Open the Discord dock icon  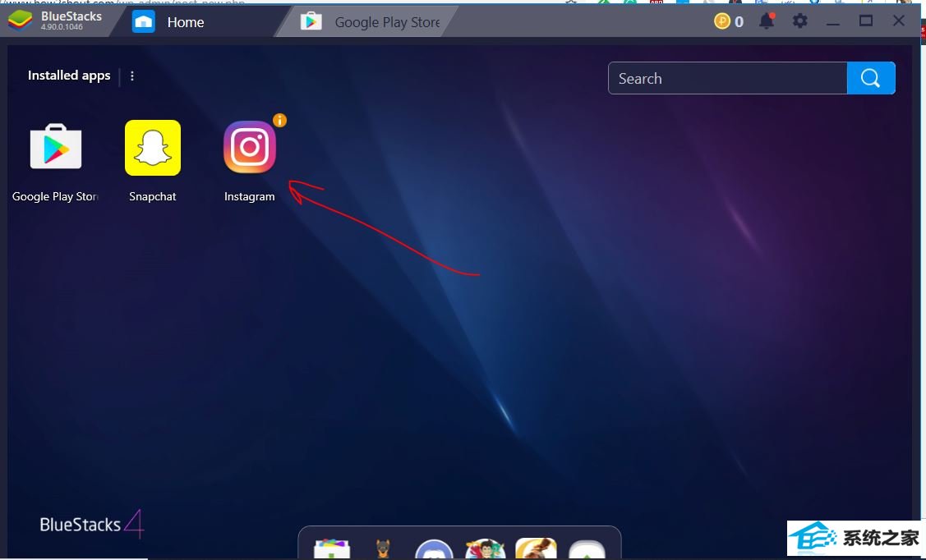click(434, 549)
